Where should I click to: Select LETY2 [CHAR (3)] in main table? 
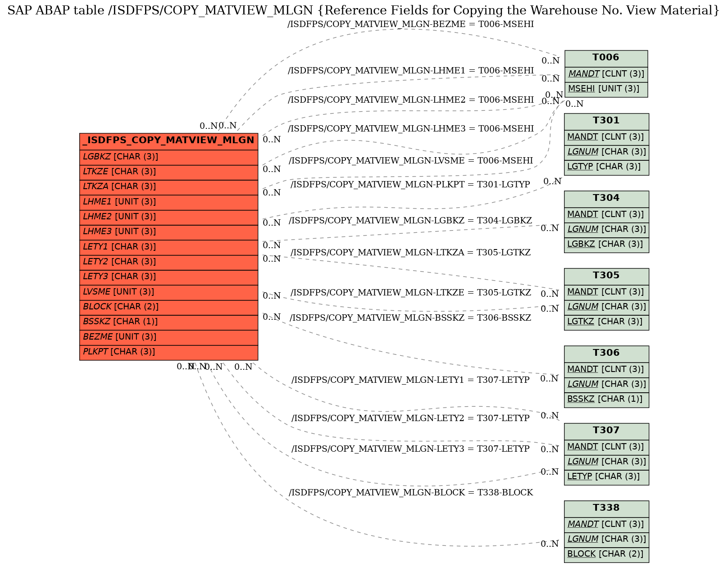[x=168, y=262]
